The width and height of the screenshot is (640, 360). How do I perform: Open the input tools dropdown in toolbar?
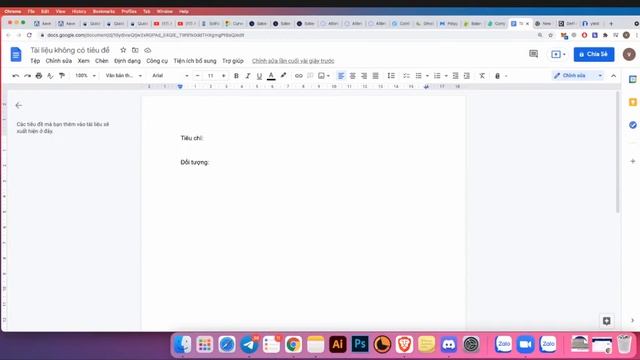[x=501, y=76]
